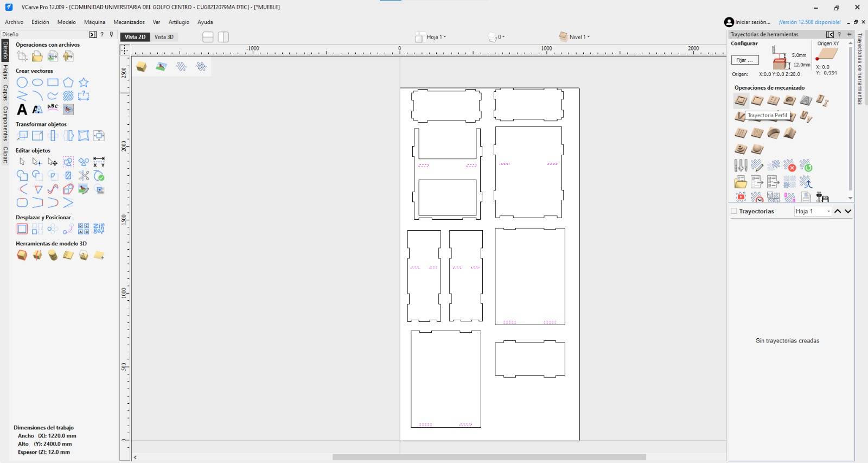The height and width of the screenshot is (463, 868).
Task: Open the trace bitmap tool
Action: click(68, 109)
